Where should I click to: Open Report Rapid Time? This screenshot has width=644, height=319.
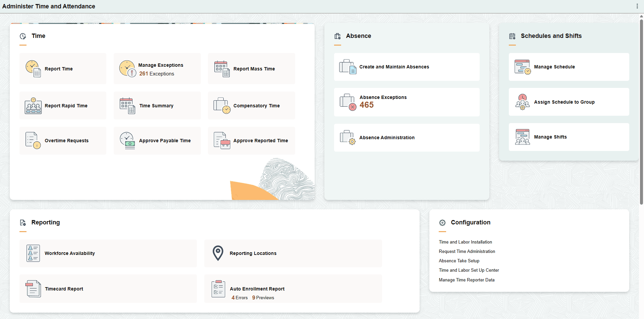pos(63,105)
